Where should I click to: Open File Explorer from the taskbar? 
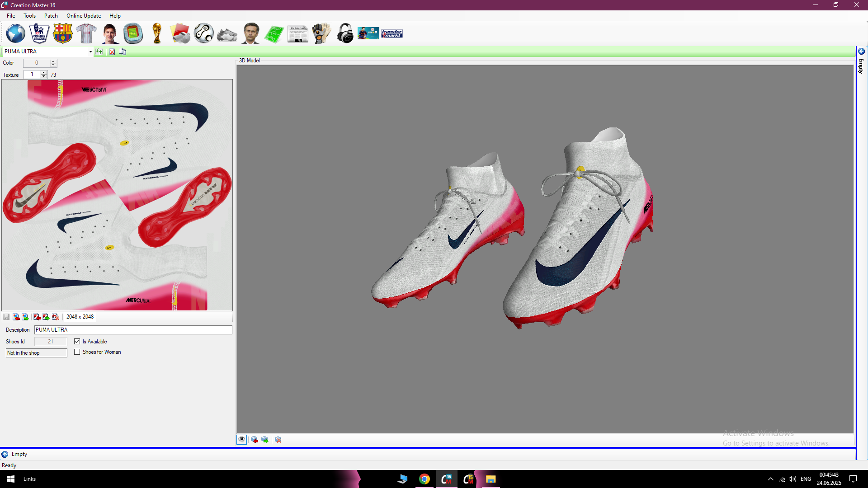click(x=491, y=479)
